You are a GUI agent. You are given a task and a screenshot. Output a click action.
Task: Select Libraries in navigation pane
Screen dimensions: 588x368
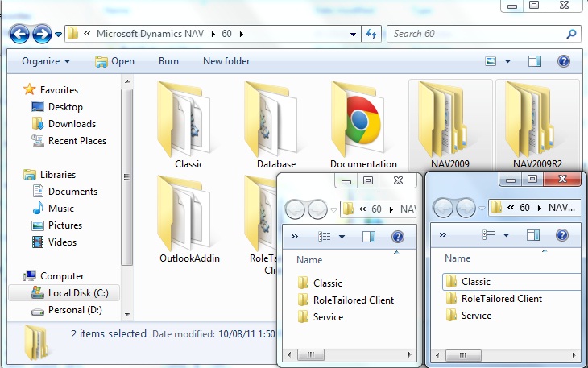click(x=58, y=175)
